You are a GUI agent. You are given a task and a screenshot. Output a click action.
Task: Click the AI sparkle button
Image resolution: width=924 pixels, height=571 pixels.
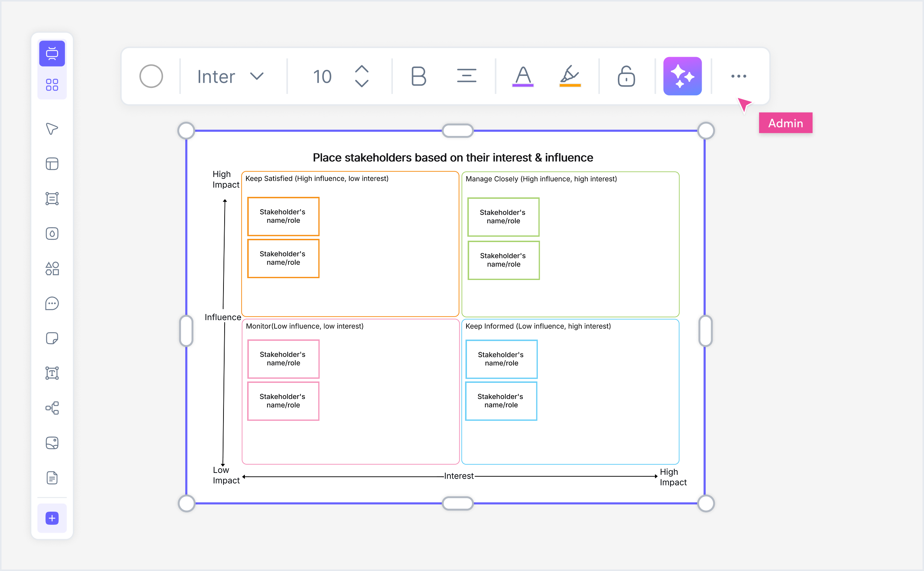click(682, 76)
